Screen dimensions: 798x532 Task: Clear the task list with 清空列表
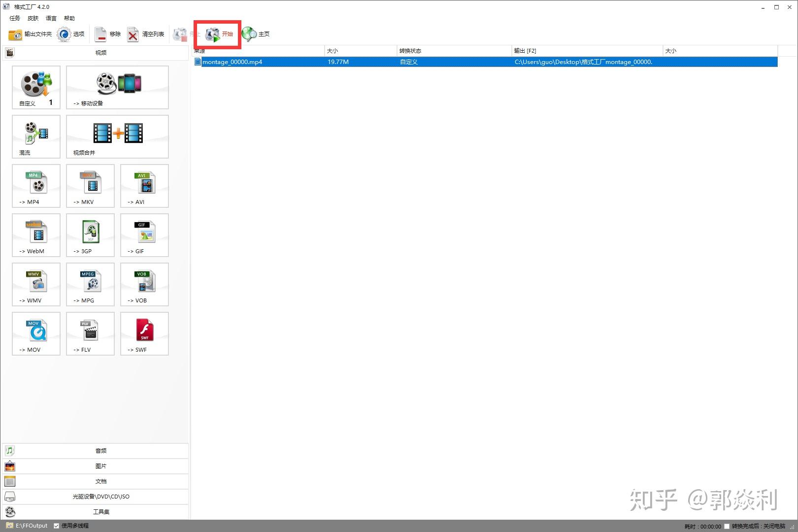click(146, 34)
